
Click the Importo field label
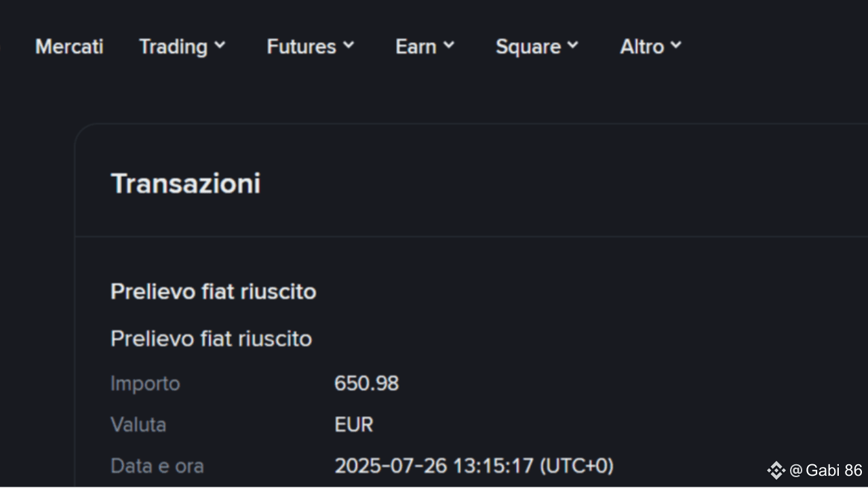point(145,384)
